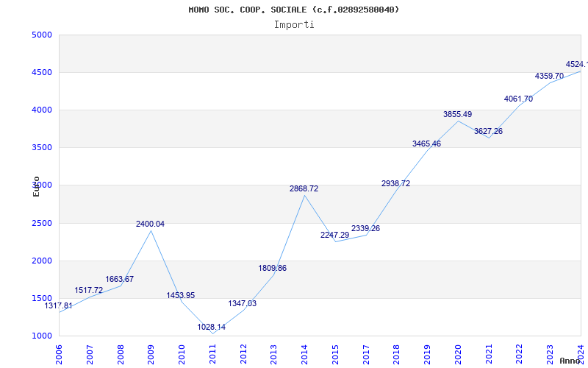588x368 pixels.
Task: Click the 2013 year axis label
Action: click(274, 354)
